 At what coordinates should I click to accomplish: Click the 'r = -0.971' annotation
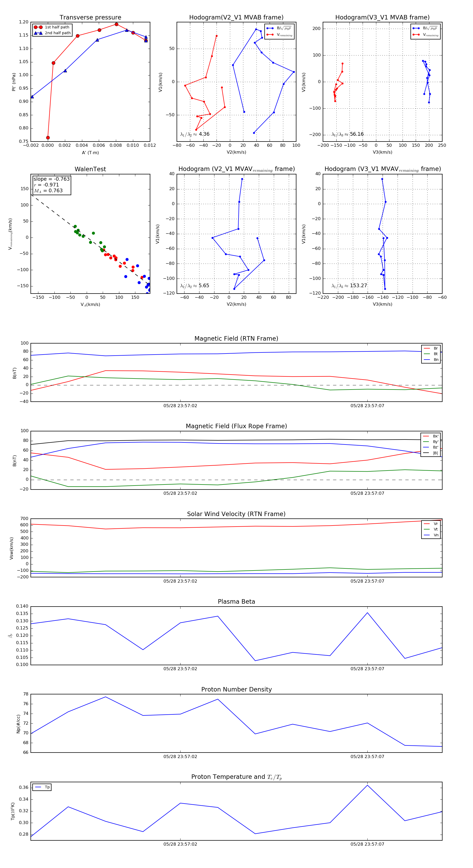coord(47,185)
